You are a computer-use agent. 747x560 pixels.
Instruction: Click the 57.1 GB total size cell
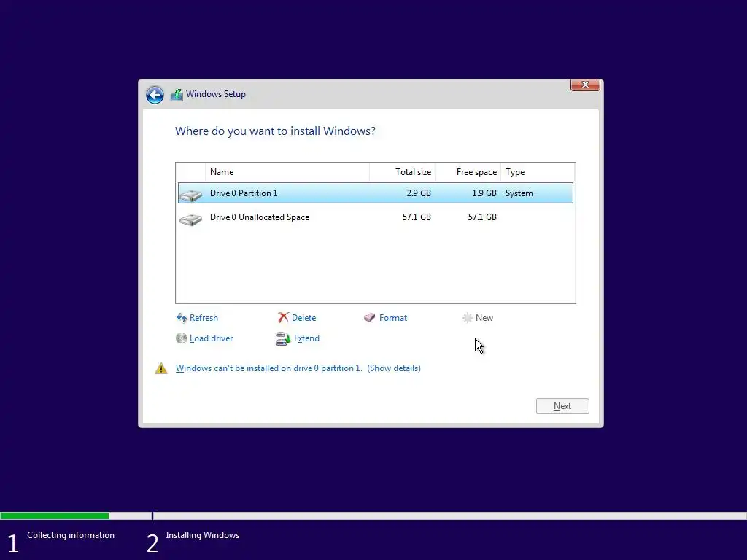[x=417, y=217]
